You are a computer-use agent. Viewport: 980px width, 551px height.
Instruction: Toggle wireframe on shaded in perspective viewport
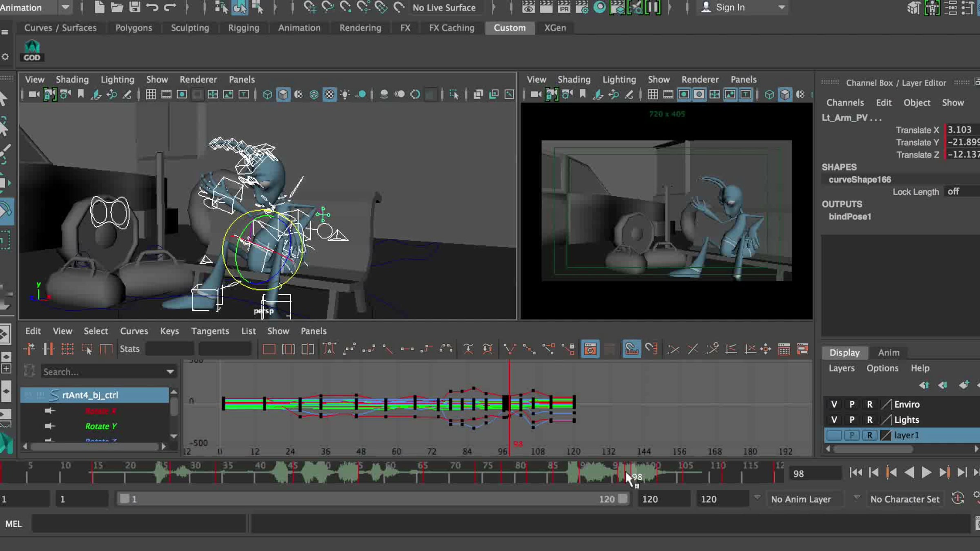[314, 95]
